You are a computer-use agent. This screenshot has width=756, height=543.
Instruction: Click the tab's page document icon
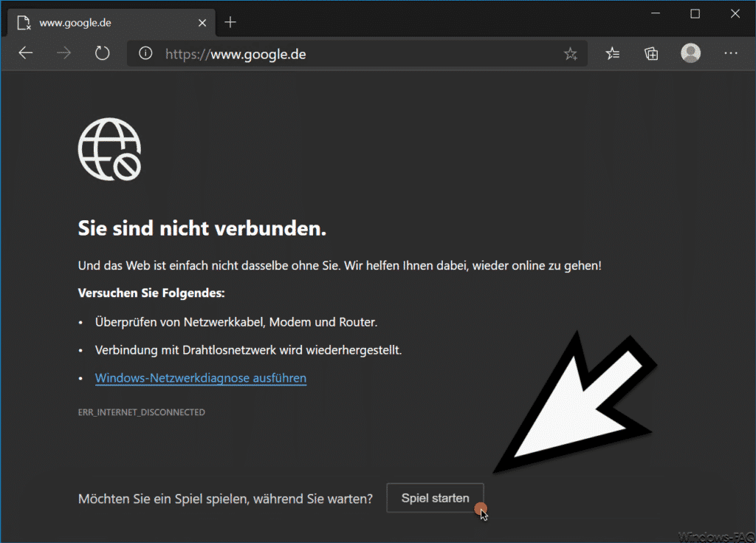24,23
